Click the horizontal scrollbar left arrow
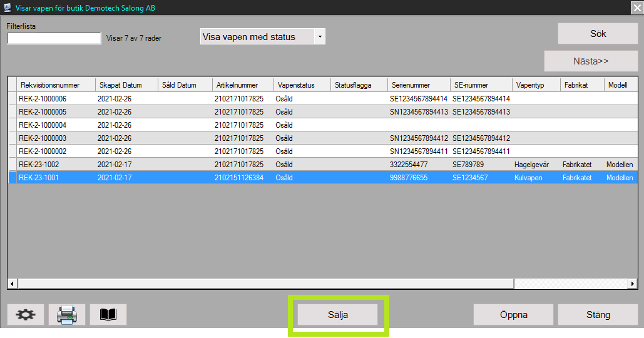Image resolution: width=644 pixels, height=338 pixels. point(12,284)
